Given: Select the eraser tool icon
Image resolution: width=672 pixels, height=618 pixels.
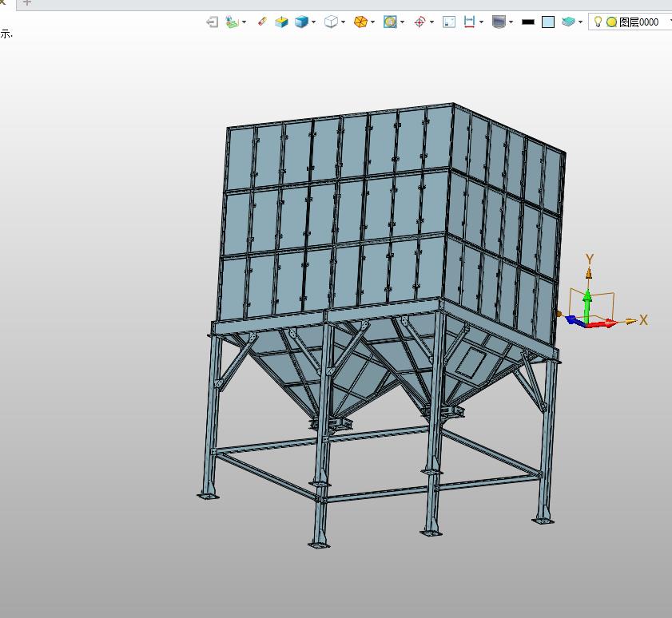Looking at the screenshot, I should point(262,22).
